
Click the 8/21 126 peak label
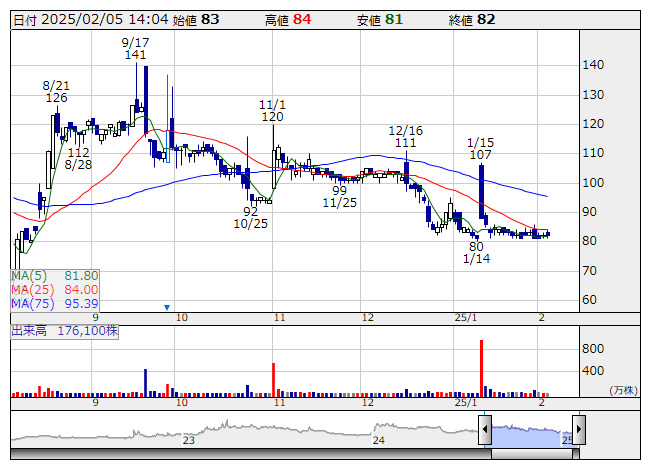56,92
